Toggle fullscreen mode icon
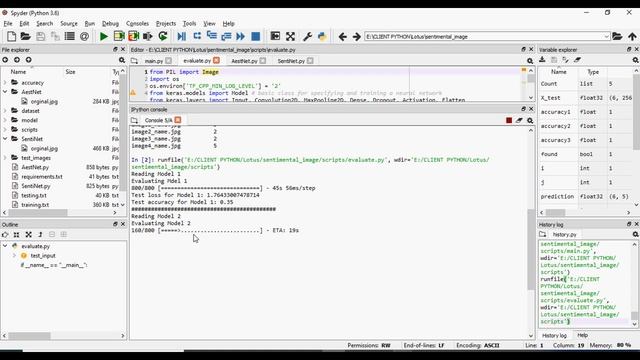The image size is (640, 360). [290, 36]
